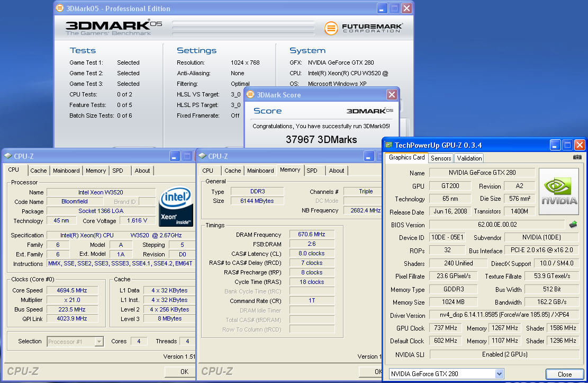Click the Memory CPU-Z window title icon
This screenshot has width=588, height=383.
[202, 156]
